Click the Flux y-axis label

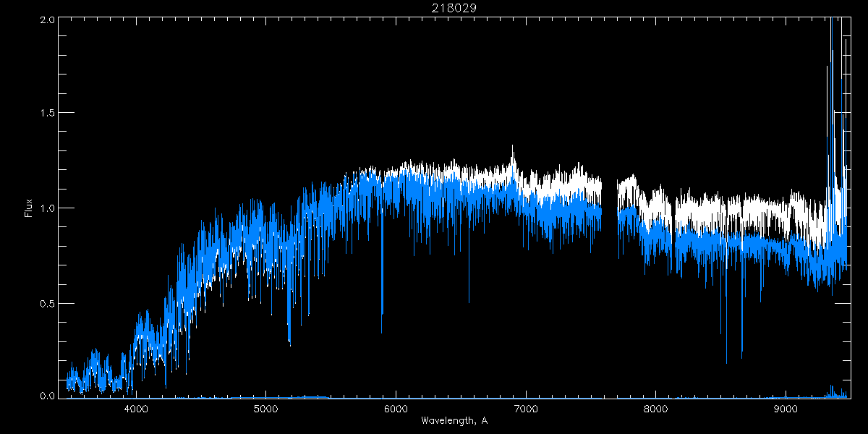tap(29, 208)
